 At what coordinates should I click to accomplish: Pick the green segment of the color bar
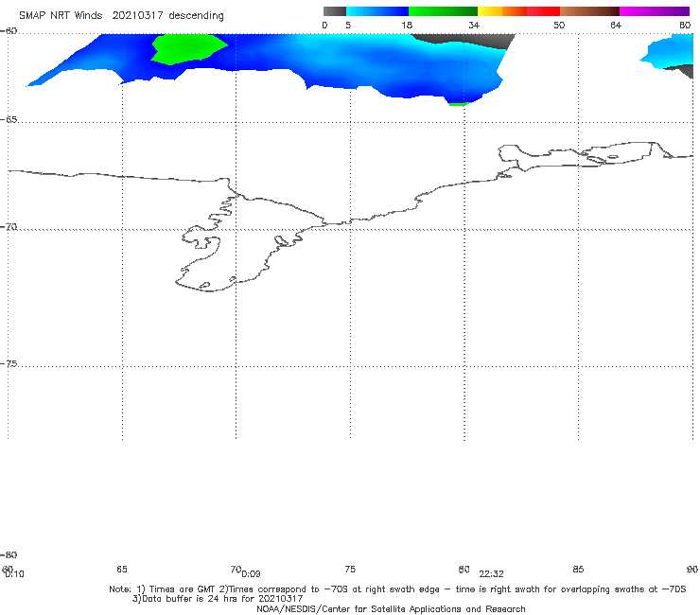pos(443,11)
